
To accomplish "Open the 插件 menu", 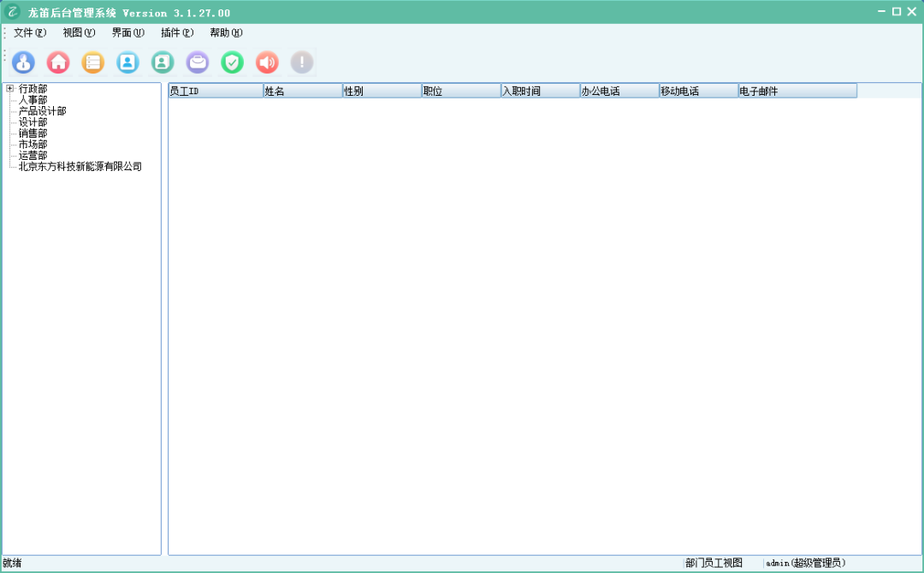I will tap(177, 32).
